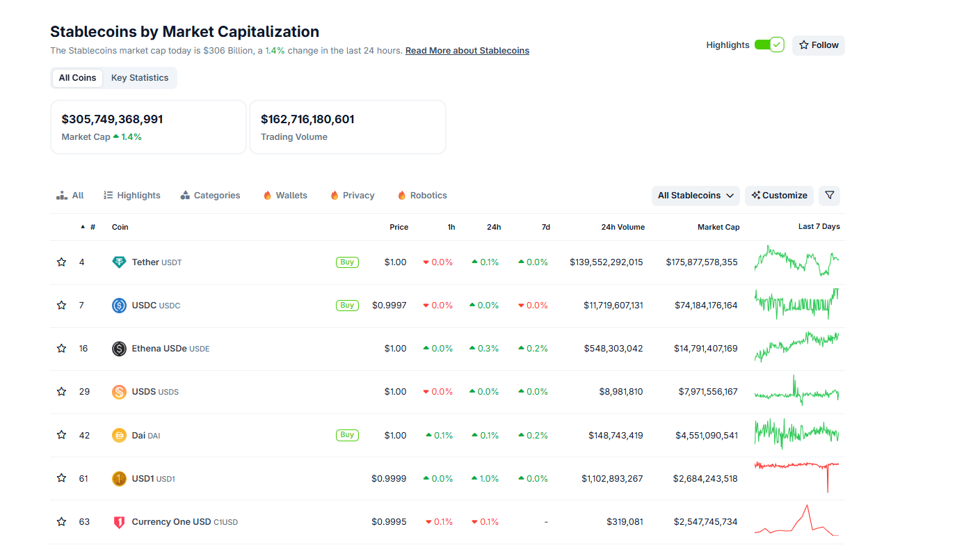
Task: Star the Dai row to watchlist it
Action: click(x=61, y=435)
